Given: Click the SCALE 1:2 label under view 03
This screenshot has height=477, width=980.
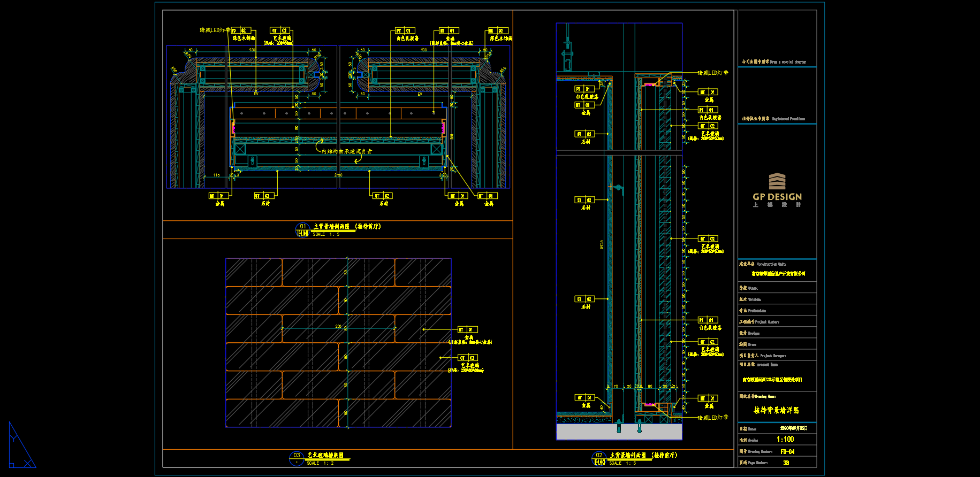Looking at the screenshot, I should coord(320,463).
